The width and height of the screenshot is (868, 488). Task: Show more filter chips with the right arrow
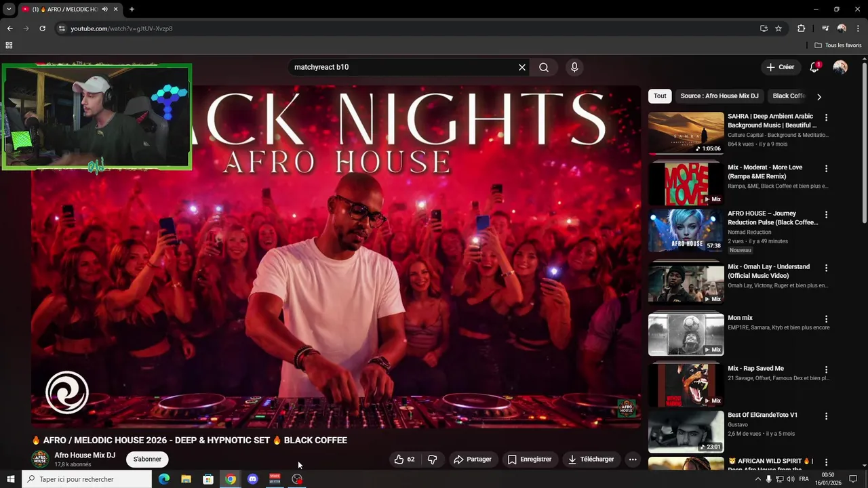pyautogui.click(x=818, y=96)
